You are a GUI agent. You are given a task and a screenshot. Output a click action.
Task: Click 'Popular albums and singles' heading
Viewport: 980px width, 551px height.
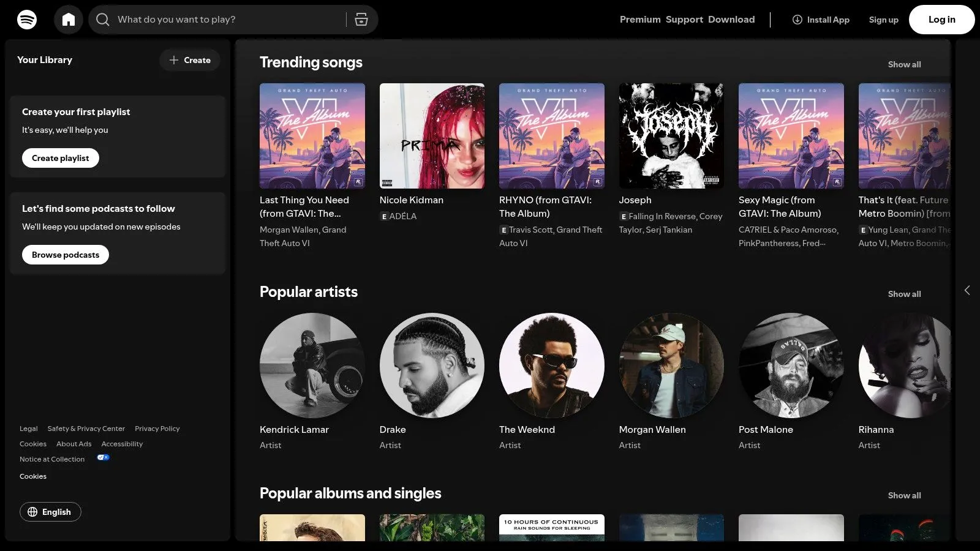coord(350,493)
